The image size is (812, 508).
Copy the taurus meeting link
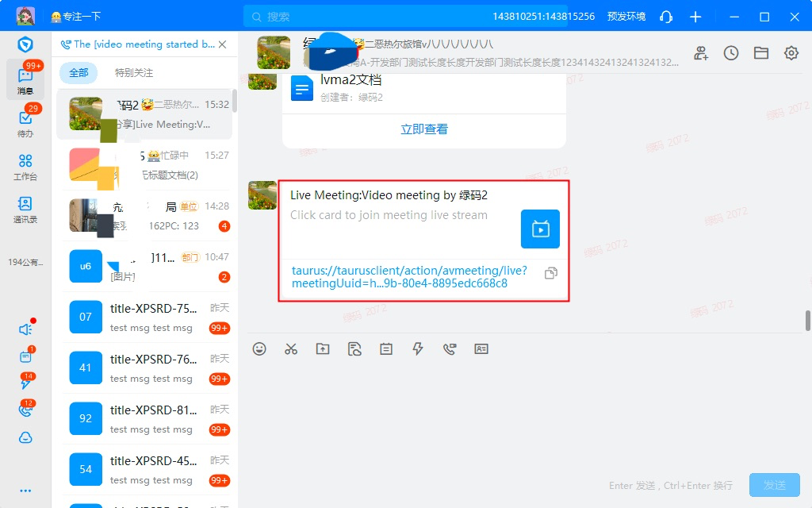[x=551, y=273]
